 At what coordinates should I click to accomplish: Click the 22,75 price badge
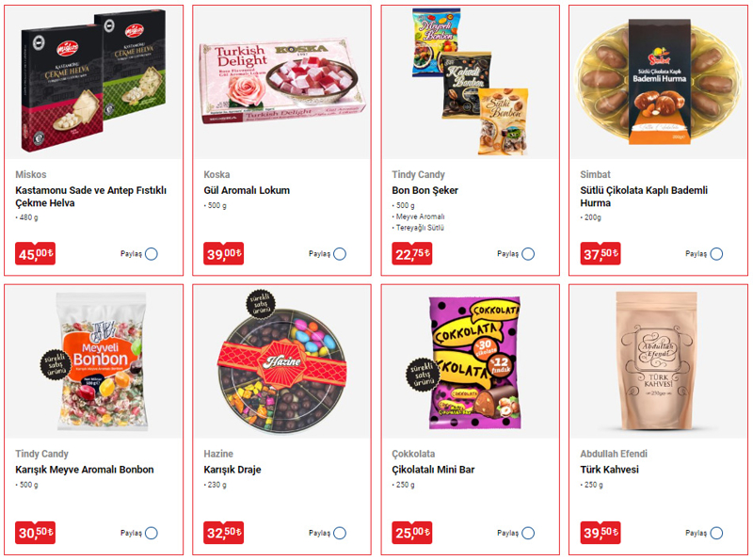[411, 253]
